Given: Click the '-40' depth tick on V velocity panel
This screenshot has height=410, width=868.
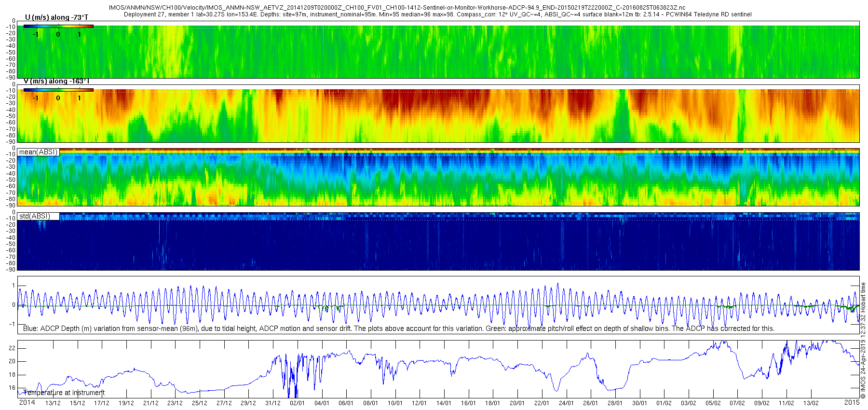Looking at the screenshot, I should click(10, 109).
